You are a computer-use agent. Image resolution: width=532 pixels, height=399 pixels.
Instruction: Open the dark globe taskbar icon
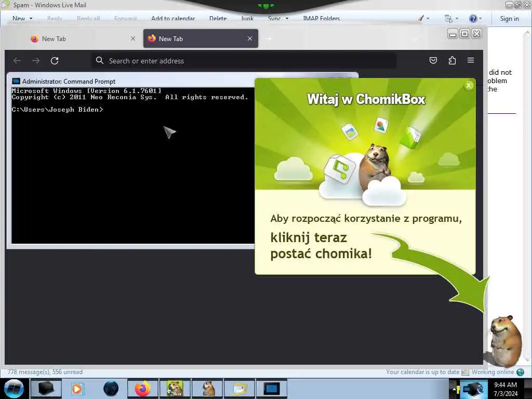click(111, 389)
